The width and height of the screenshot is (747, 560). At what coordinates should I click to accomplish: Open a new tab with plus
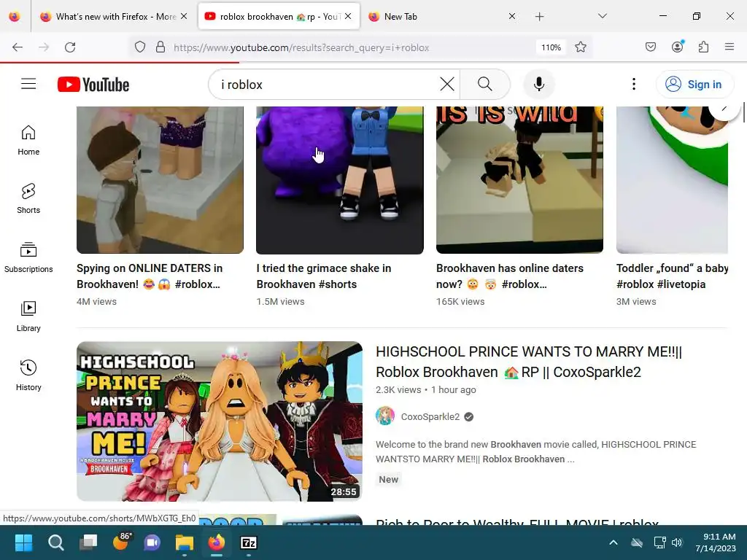pos(539,17)
